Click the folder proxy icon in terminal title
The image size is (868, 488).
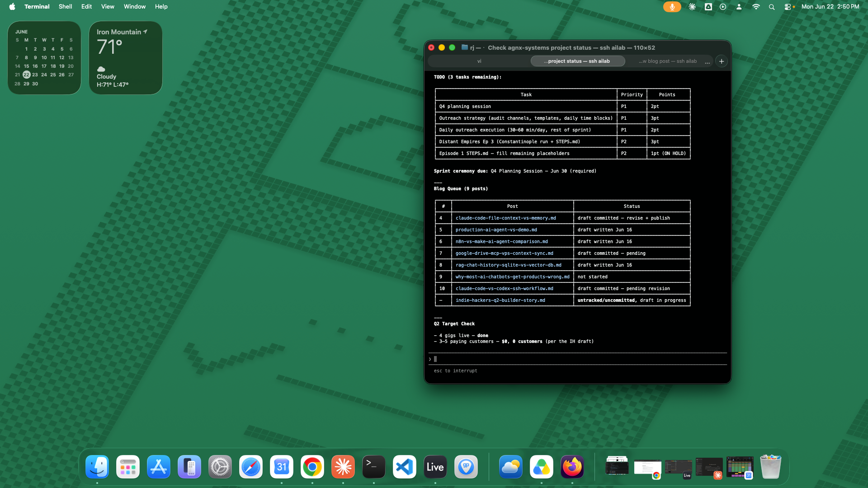pos(464,47)
